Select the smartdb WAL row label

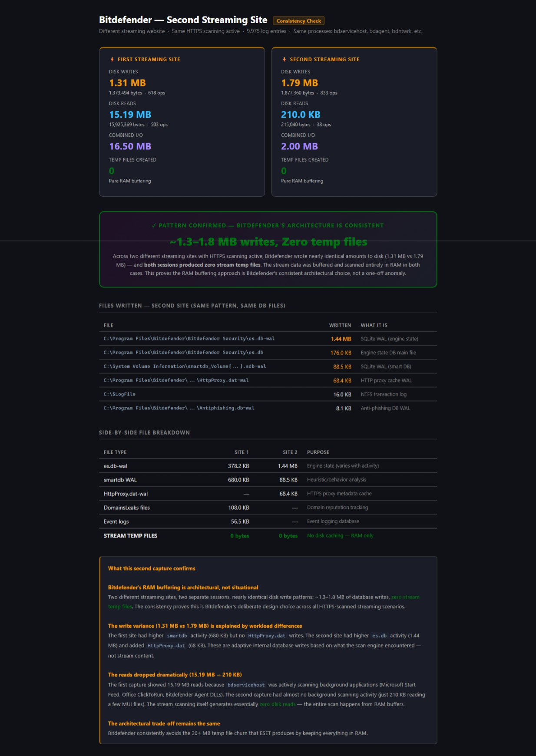point(120,480)
